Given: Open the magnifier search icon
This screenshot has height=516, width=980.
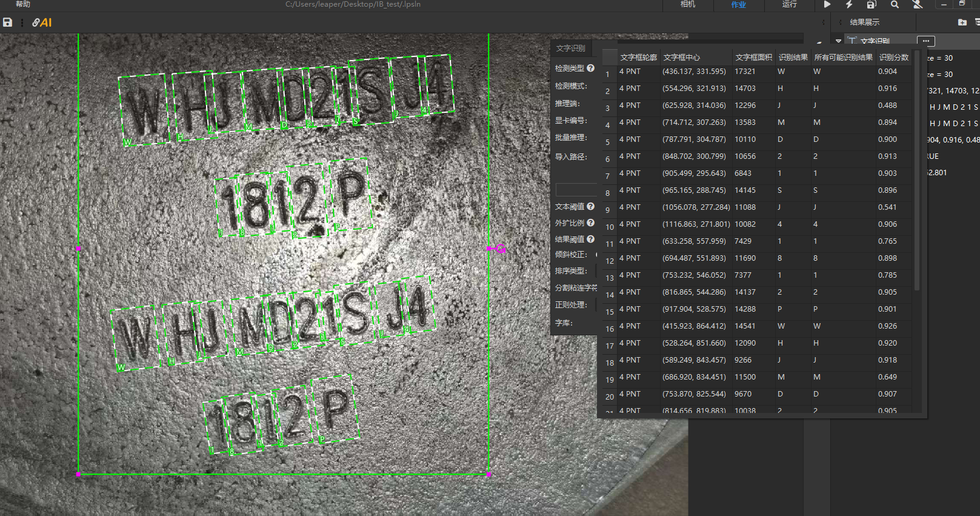Looking at the screenshot, I should 895,5.
